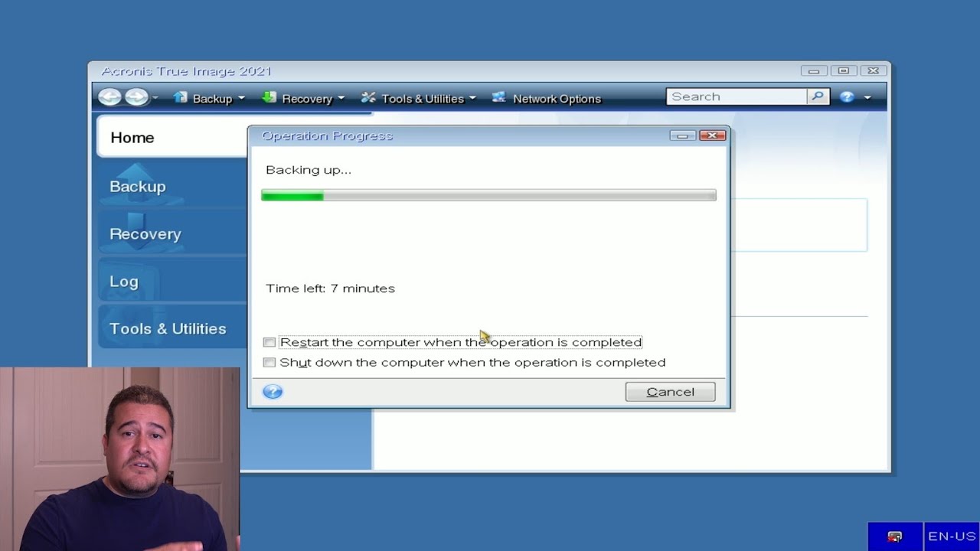Click the green Recovery toolbar icon
This screenshot has width=980, height=551.
[269, 98]
